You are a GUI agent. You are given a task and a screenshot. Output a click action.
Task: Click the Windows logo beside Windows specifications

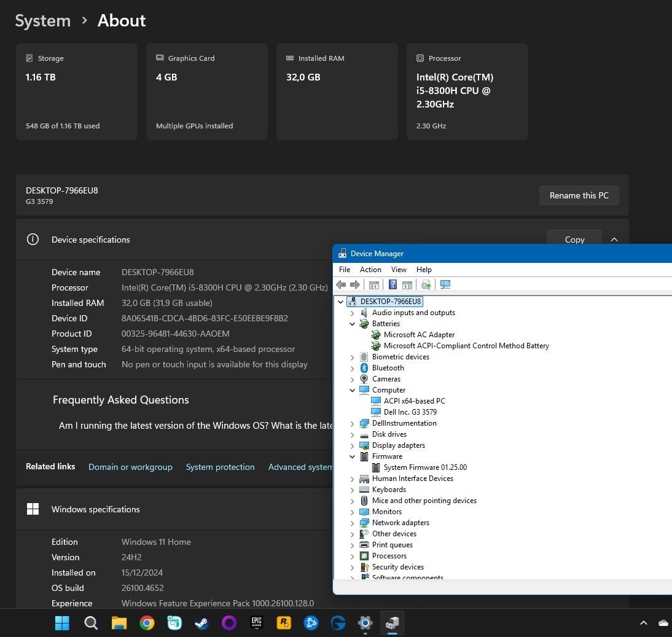(x=33, y=509)
